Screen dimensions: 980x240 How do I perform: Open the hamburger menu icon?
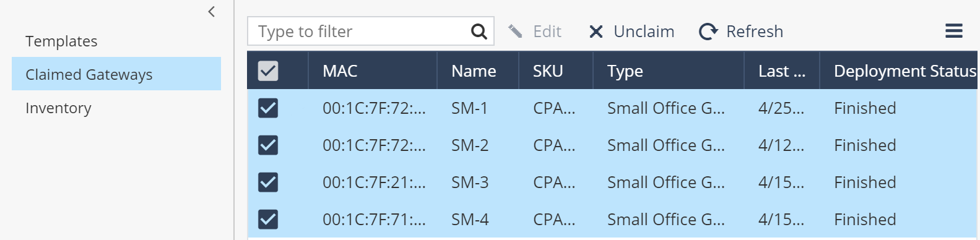pos(954,31)
